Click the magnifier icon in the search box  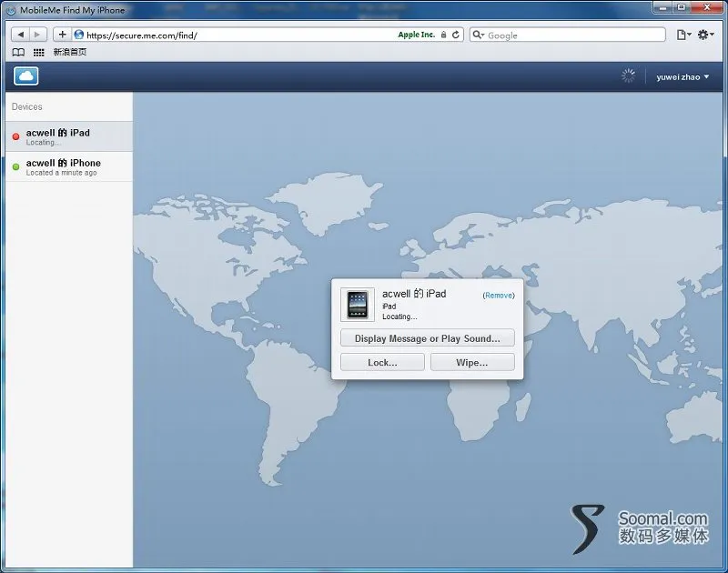coord(478,35)
